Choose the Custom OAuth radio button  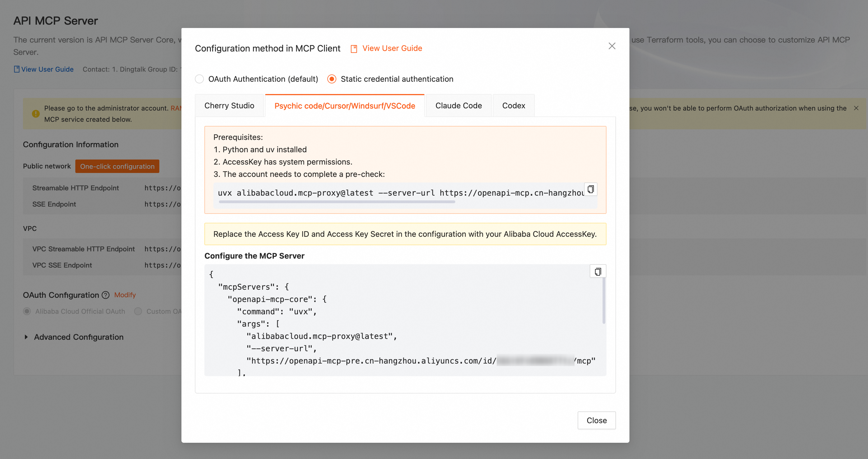coord(138,312)
